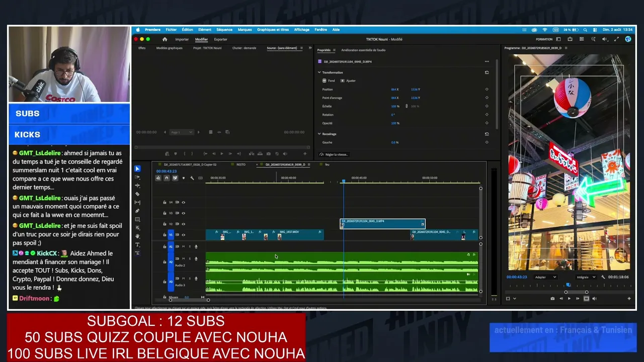Image resolution: width=644 pixels, height=362 pixels.
Task: Collapse the Transformation section
Action: 319,72
